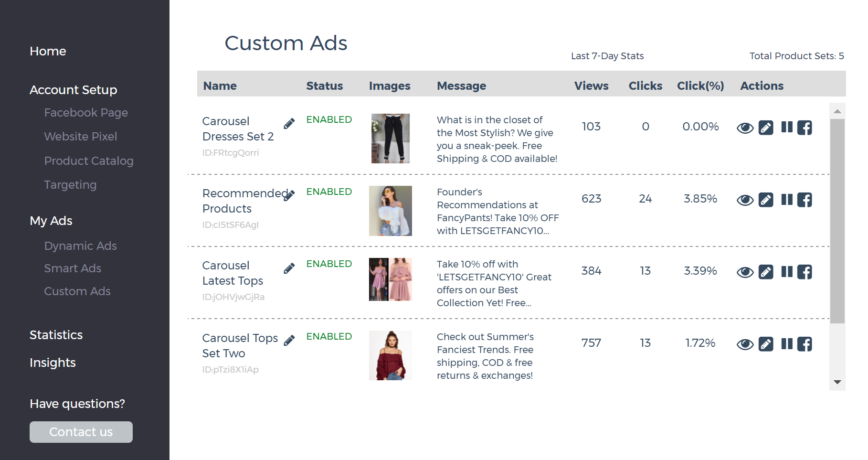Viewport: 868px width, 460px height.
Task: Preview Carousel Latest Tops with eye icon
Action: (745, 272)
